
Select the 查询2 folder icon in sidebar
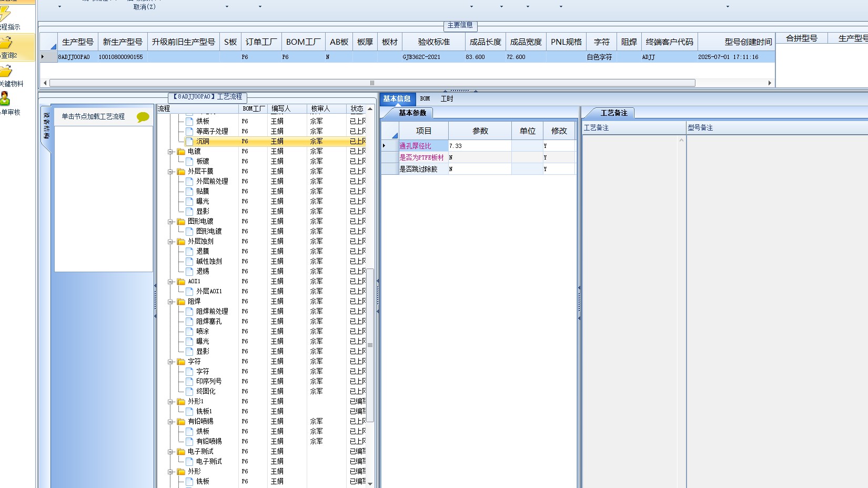point(6,42)
